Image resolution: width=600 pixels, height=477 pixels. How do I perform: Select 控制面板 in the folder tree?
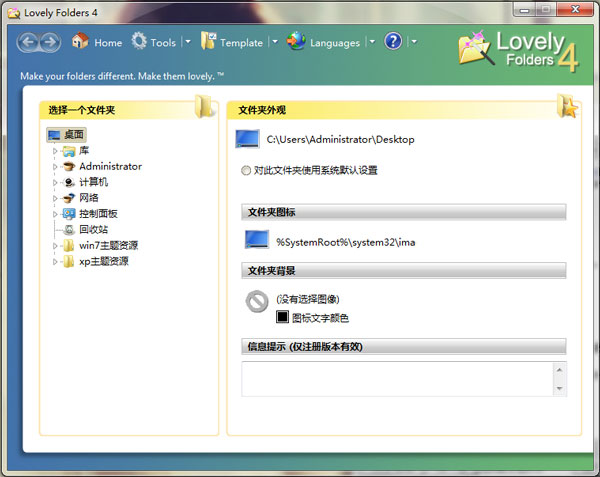click(98, 214)
